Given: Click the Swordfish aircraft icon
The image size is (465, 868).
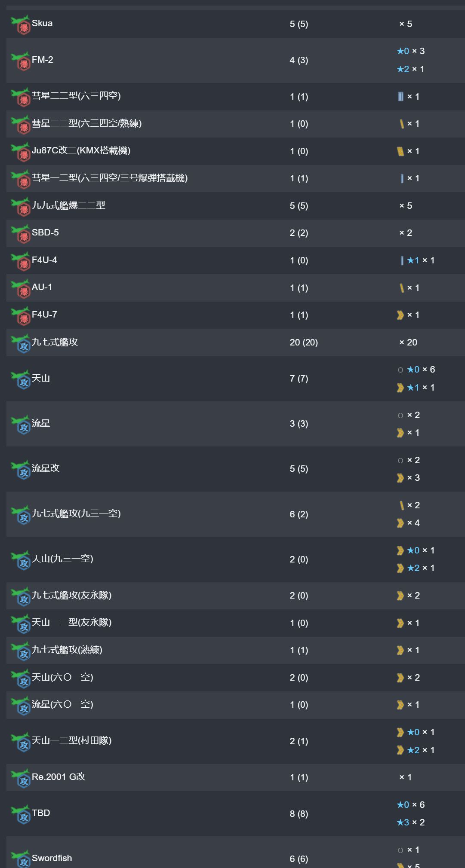Looking at the screenshot, I should coord(20,859).
